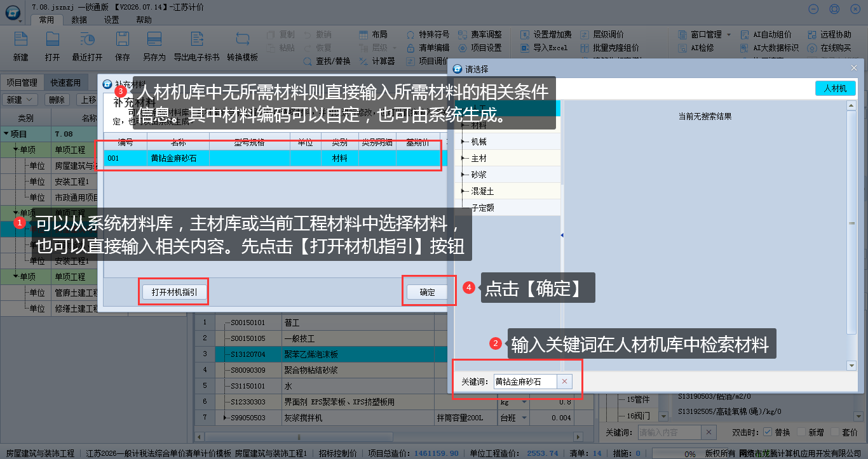Switch to the 帮助 ribbon tab

pos(144,20)
